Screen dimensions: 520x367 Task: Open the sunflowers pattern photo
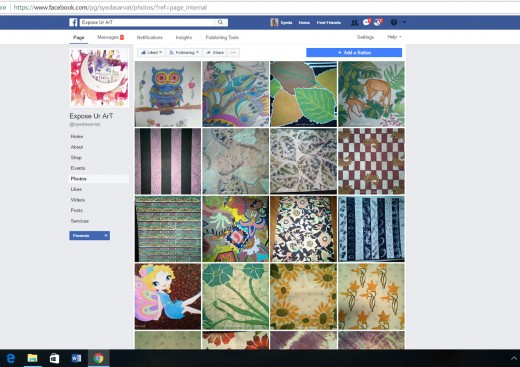(x=303, y=296)
